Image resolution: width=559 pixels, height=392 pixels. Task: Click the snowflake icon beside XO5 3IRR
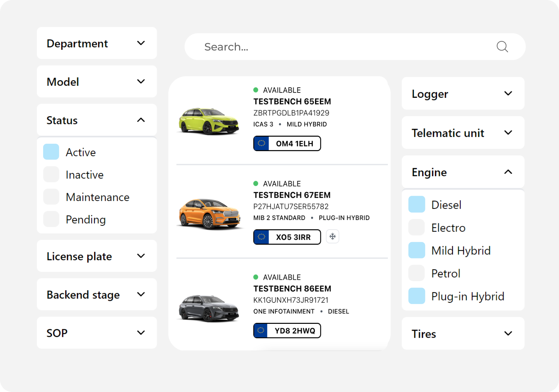(332, 237)
